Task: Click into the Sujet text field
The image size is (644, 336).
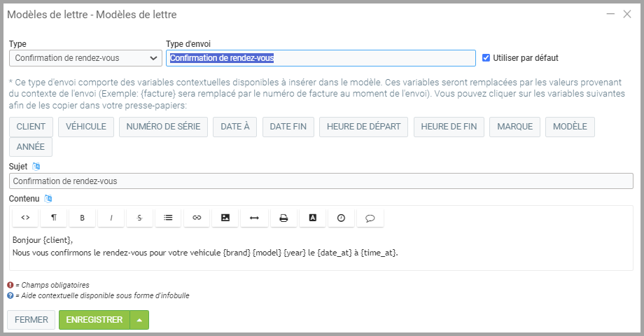Action: (x=321, y=181)
